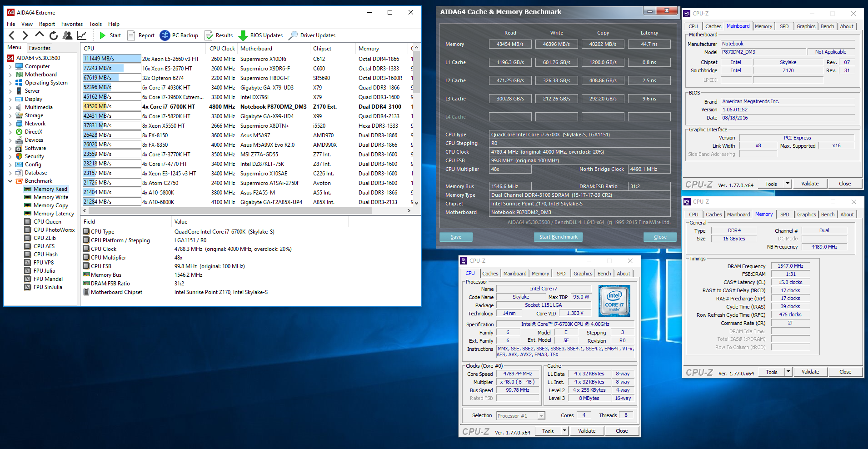Expand the Operating System tree node

coord(10,83)
